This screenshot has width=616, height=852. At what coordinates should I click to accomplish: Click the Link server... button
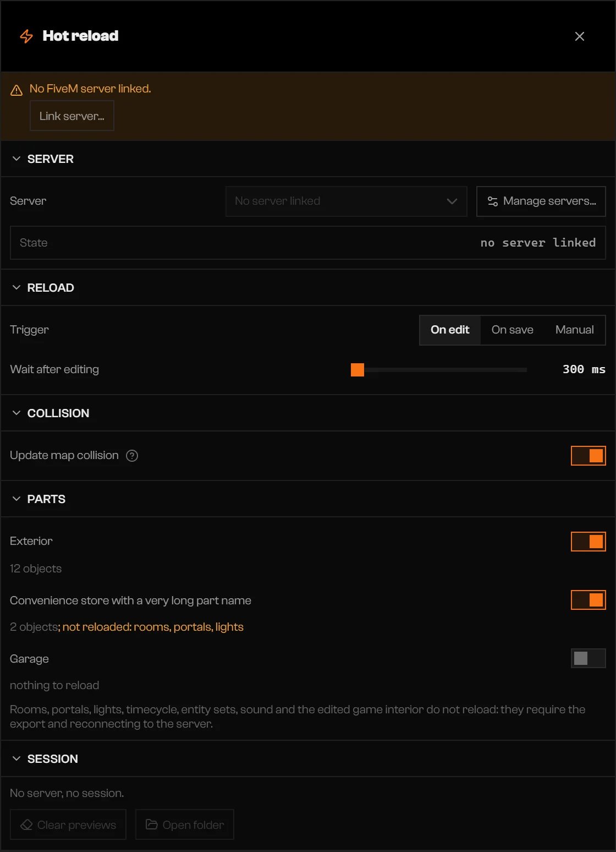click(72, 116)
